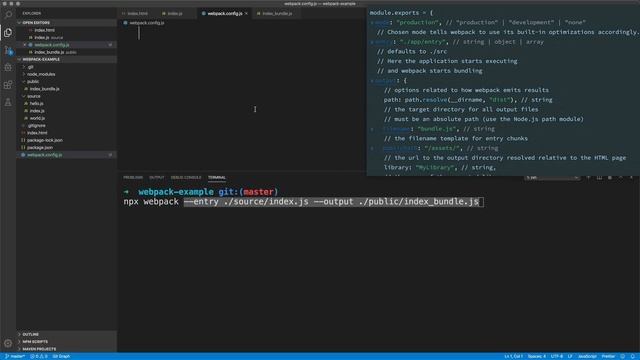Viewport: 640px width, 360px height.
Task: Click the 'module.exports = {' line in overlay
Action: click(401, 13)
